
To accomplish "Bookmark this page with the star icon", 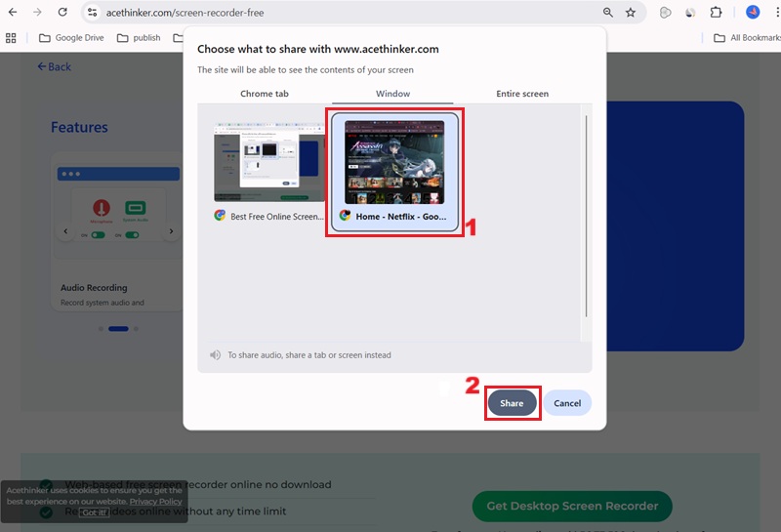I will [631, 13].
